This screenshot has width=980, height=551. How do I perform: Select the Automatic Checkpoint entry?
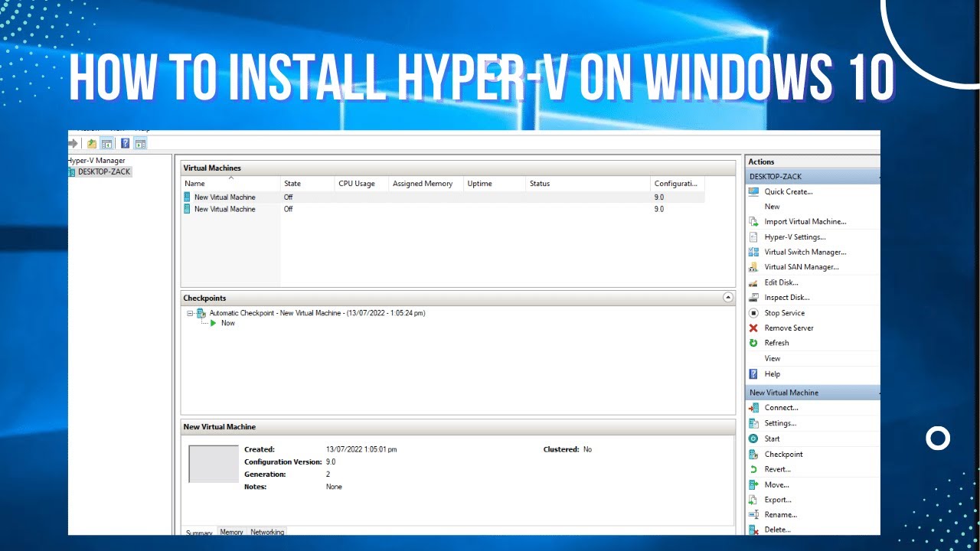coord(317,313)
